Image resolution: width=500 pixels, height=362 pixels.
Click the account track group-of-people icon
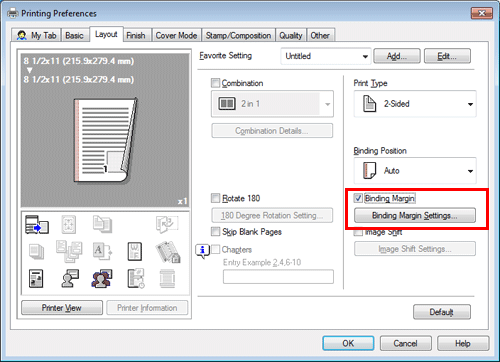pyautogui.click(x=102, y=279)
